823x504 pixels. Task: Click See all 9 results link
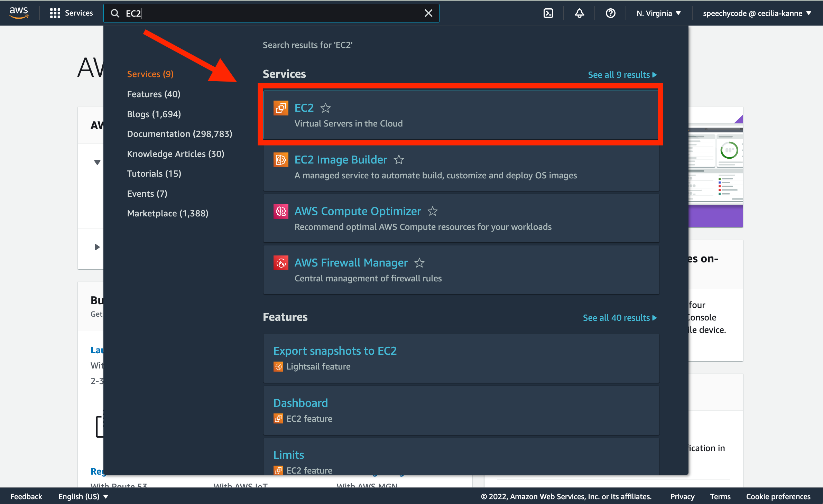[622, 75]
